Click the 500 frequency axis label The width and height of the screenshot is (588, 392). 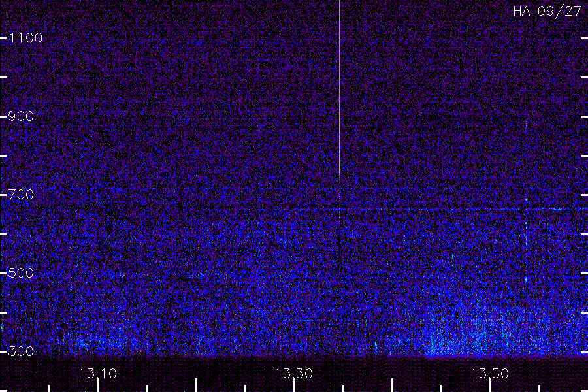21,273
